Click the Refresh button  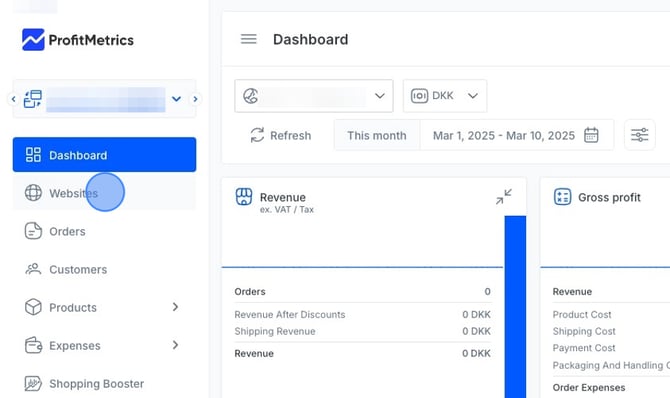[281, 136]
